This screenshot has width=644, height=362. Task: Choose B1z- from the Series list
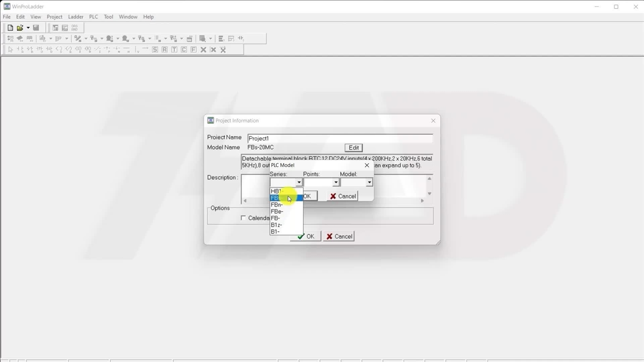276,225
